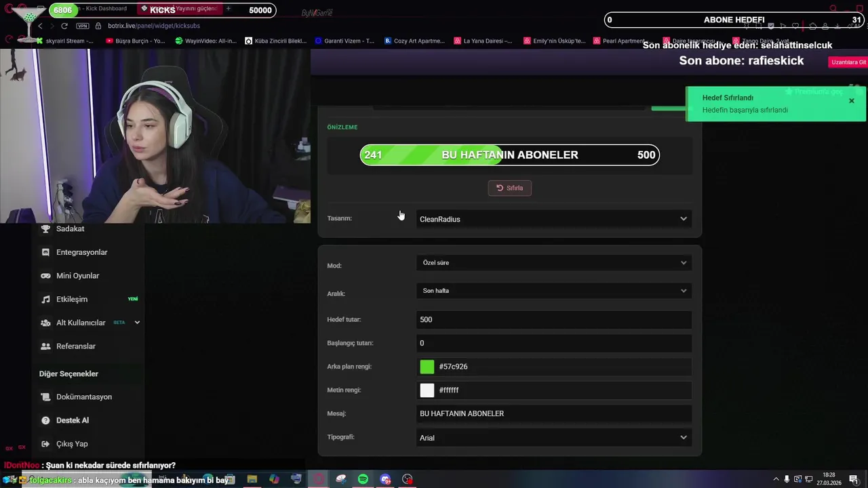Open the Küba Zincirli Bilekli bookmark
This screenshot has height=488, width=868.
point(276,41)
